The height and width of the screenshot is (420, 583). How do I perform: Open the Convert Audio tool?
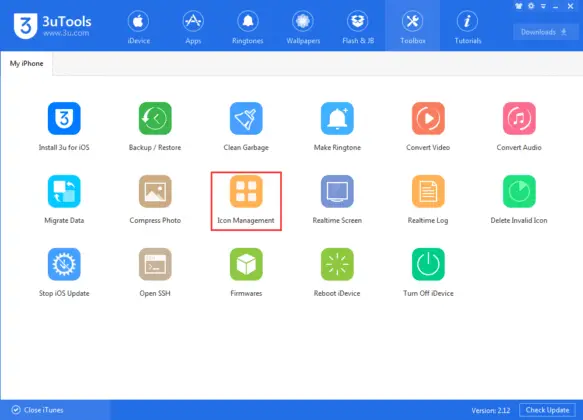coord(519,126)
